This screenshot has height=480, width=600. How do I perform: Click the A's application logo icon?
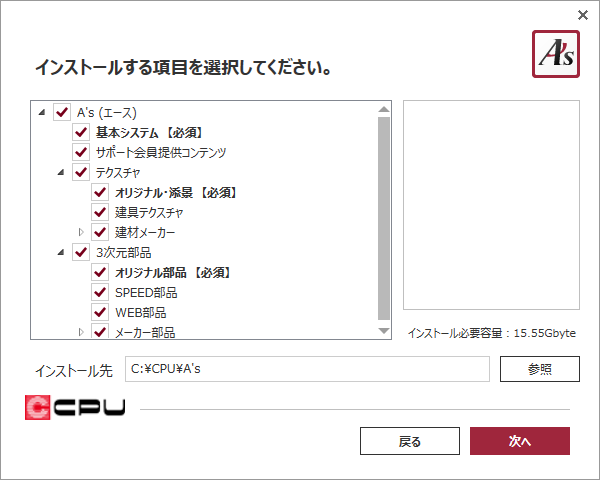coord(556,54)
